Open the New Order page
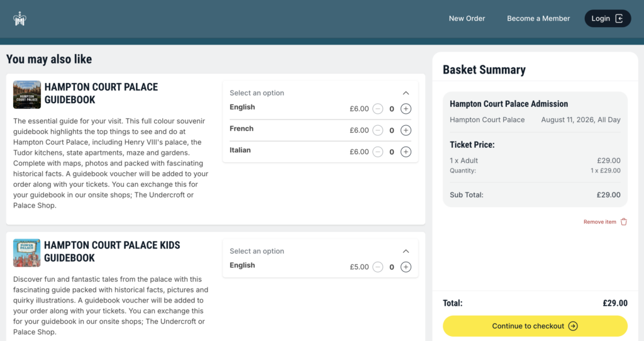The image size is (644, 341). tap(467, 18)
